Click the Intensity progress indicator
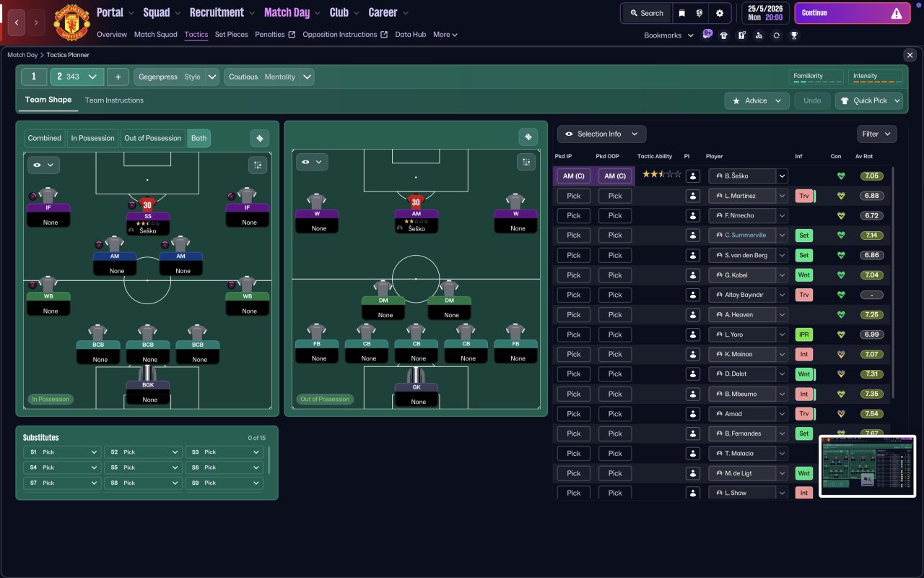 (875, 77)
